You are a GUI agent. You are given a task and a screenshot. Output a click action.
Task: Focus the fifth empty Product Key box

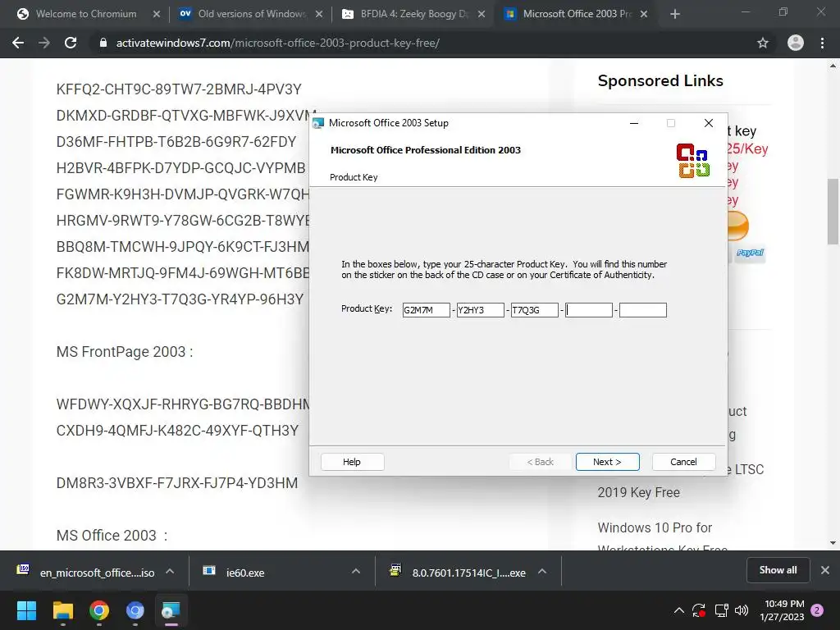pyautogui.click(x=643, y=310)
